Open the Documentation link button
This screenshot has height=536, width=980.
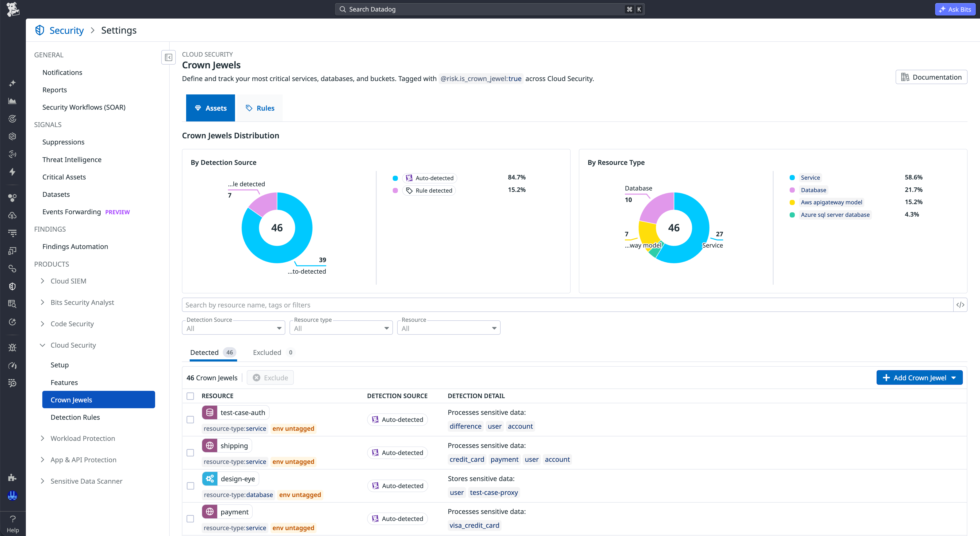931,77
